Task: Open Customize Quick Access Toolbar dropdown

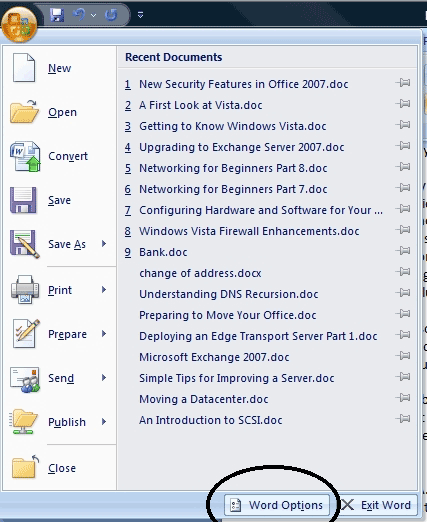Action: tap(140, 15)
